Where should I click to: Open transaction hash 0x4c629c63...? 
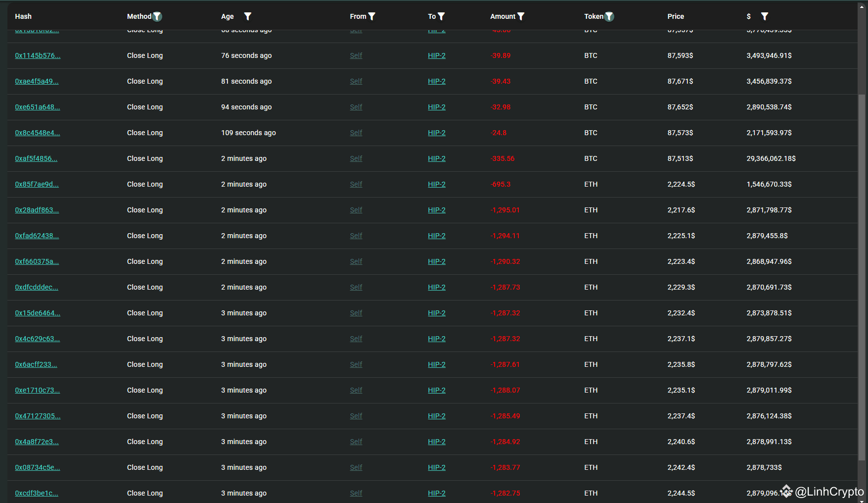point(38,339)
